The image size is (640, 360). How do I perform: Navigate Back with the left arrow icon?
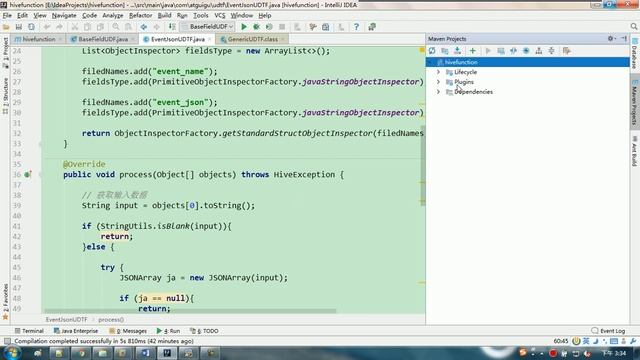pos(144,27)
